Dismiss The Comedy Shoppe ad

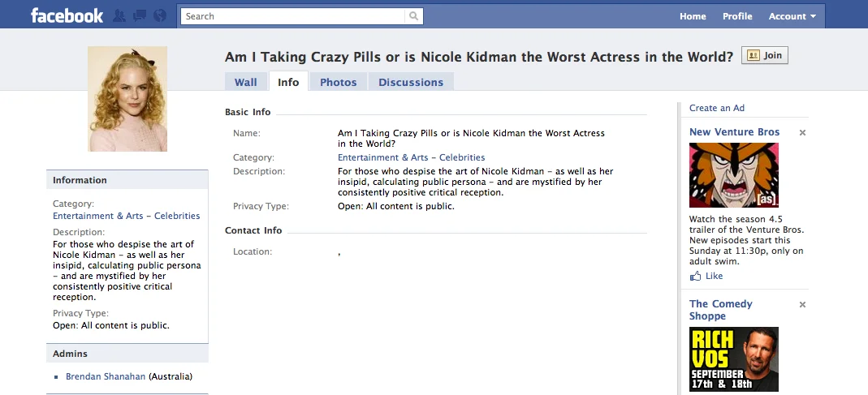pyautogui.click(x=802, y=305)
